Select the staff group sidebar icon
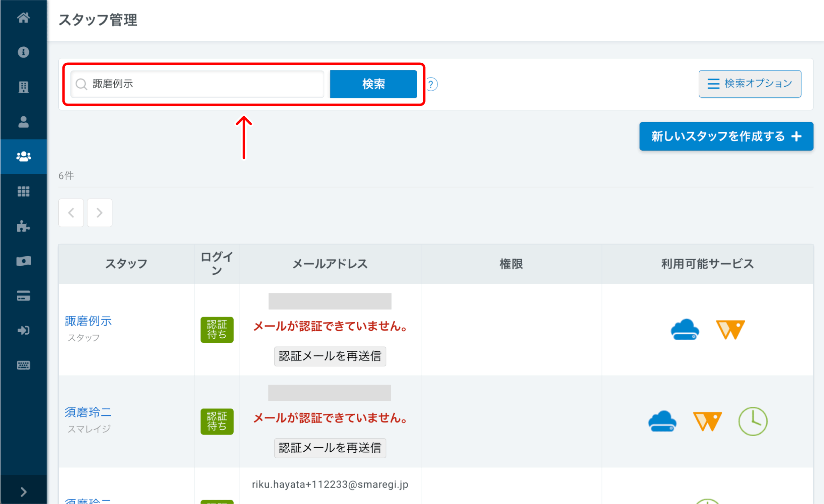Screen dimensions: 824x504 pyautogui.click(x=23, y=156)
